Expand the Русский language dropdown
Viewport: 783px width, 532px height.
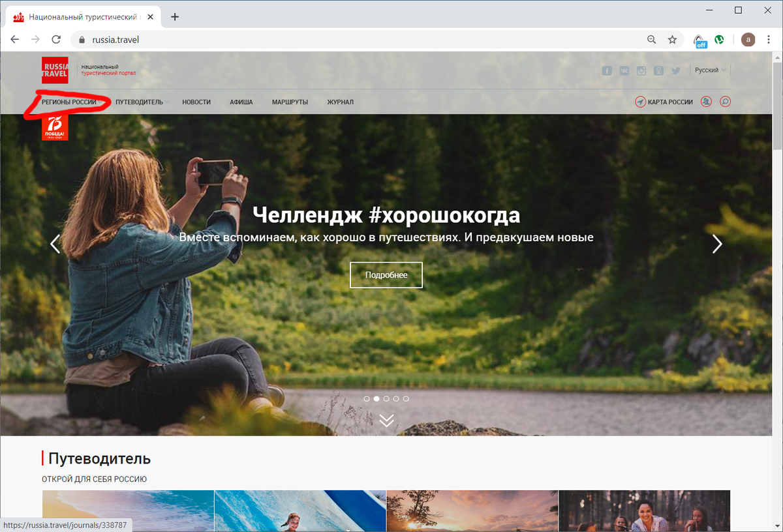(711, 70)
